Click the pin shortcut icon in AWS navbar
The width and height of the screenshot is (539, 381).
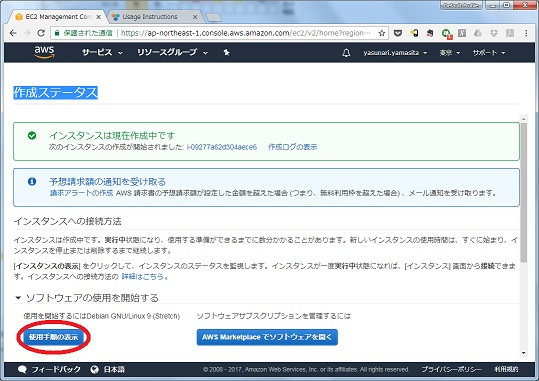pos(226,52)
